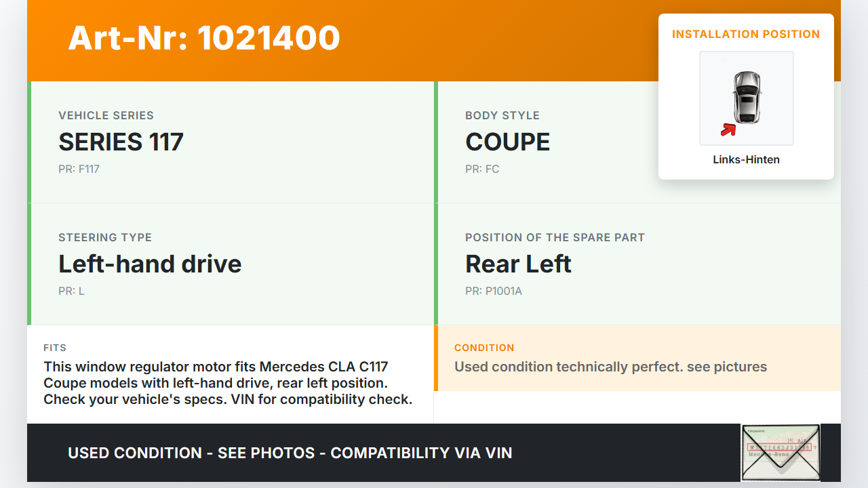The image size is (868, 488).
Task: Click the Fits description paragraph
Action: click(x=228, y=383)
